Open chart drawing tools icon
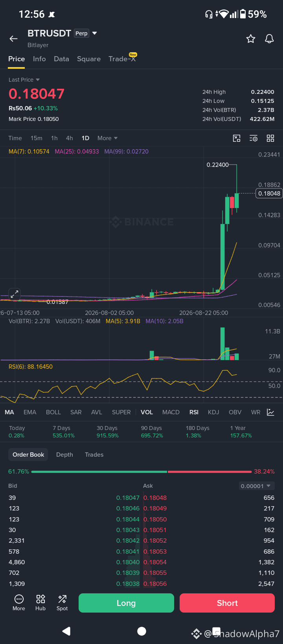Image resolution: width=283 pixels, height=644 pixels. click(x=237, y=138)
